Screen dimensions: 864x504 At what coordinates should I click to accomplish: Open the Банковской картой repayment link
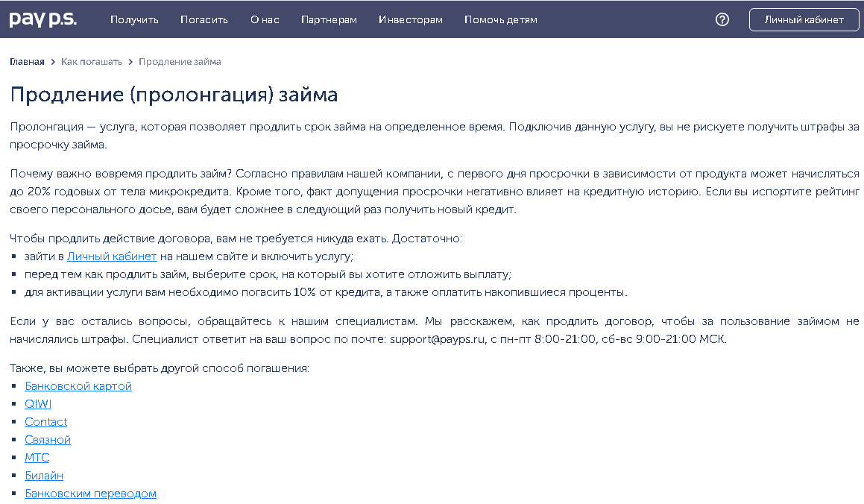pos(78,386)
